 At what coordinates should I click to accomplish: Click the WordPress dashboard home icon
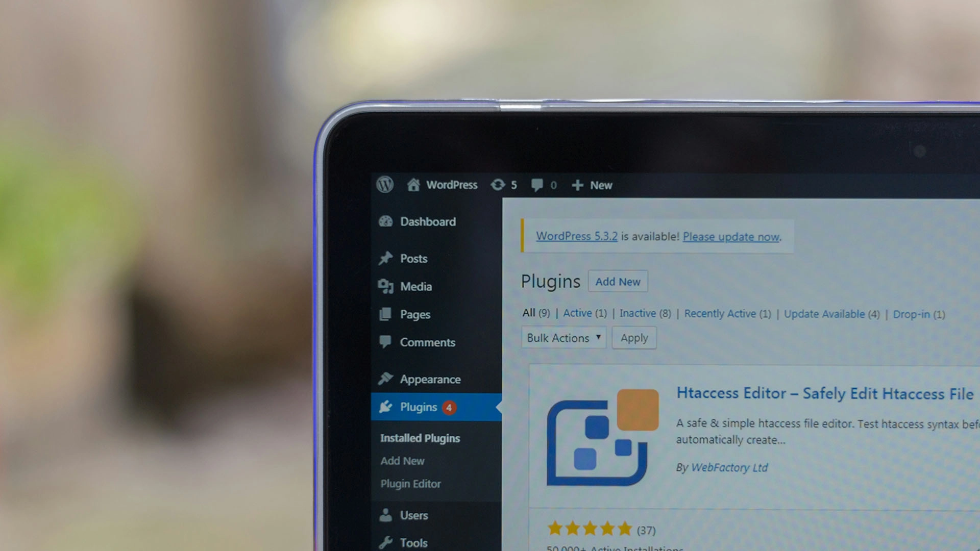[412, 185]
